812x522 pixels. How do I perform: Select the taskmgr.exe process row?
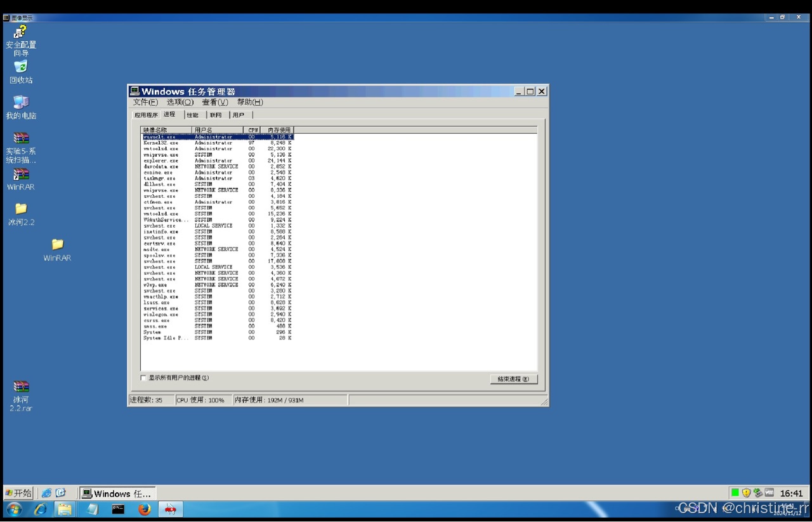(x=217, y=178)
